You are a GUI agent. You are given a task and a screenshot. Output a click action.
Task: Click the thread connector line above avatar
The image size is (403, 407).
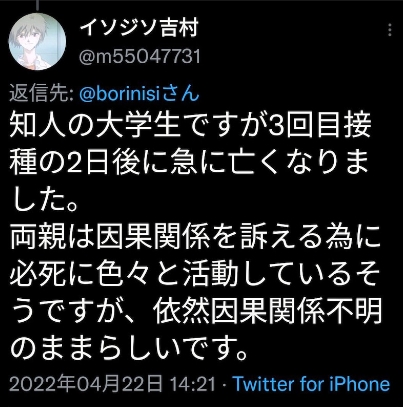(37, 4)
